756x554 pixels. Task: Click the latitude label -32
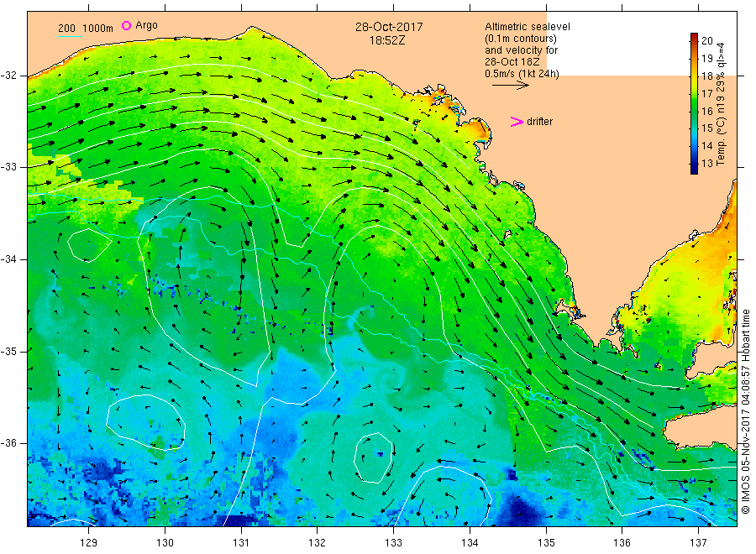click(x=9, y=76)
